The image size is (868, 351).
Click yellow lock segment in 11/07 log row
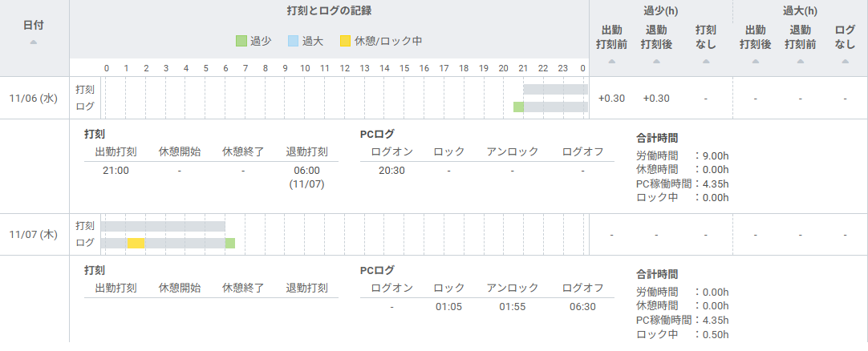(x=136, y=243)
